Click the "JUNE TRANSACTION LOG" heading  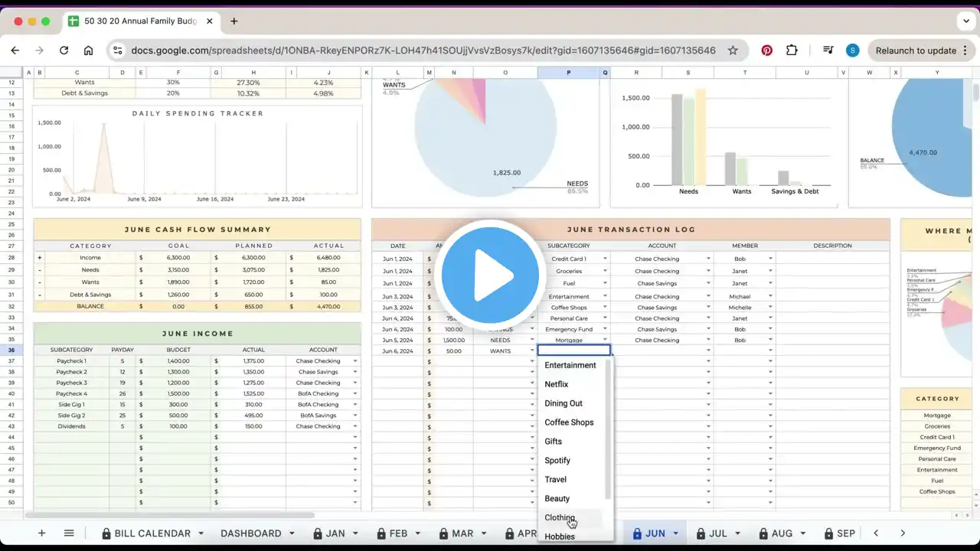click(x=631, y=230)
